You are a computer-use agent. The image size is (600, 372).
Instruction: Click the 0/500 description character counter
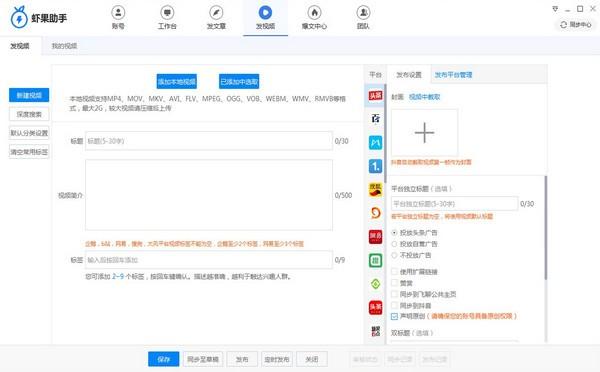(x=343, y=195)
